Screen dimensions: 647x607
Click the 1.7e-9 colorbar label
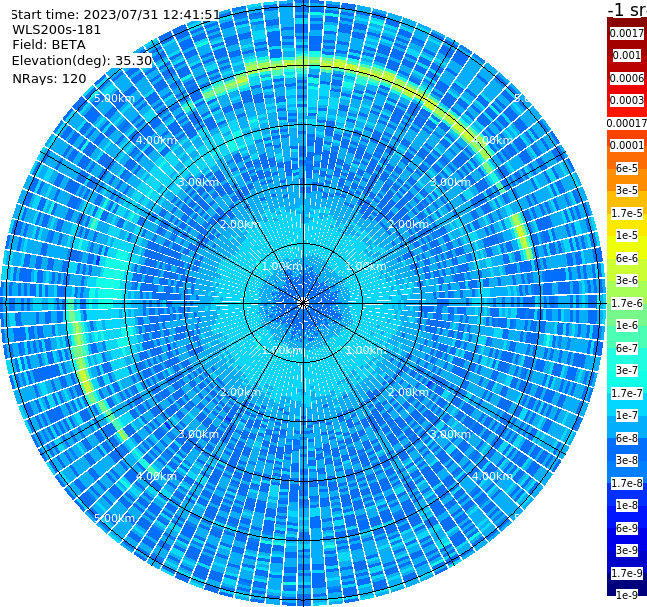(627, 573)
